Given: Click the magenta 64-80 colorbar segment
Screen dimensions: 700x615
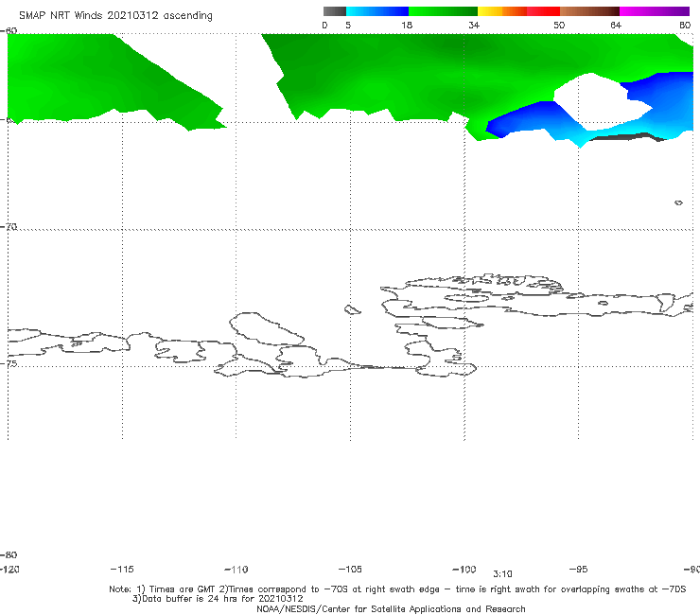Looking at the screenshot, I should point(655,11).
